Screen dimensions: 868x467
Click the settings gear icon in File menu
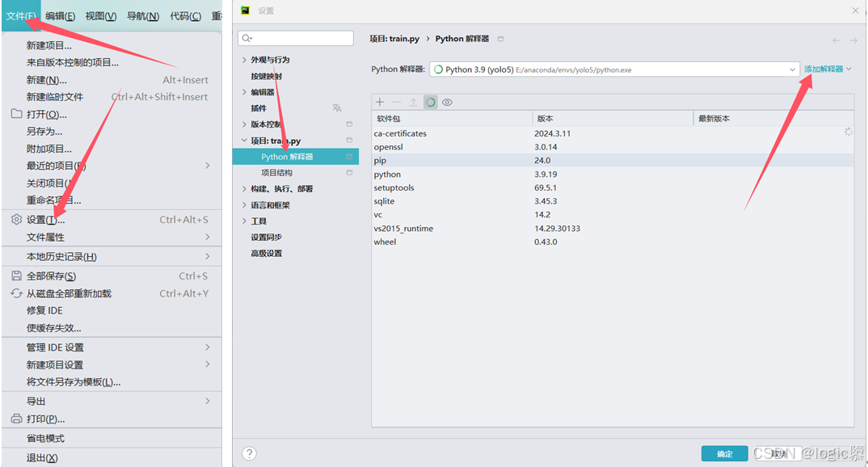17,219
